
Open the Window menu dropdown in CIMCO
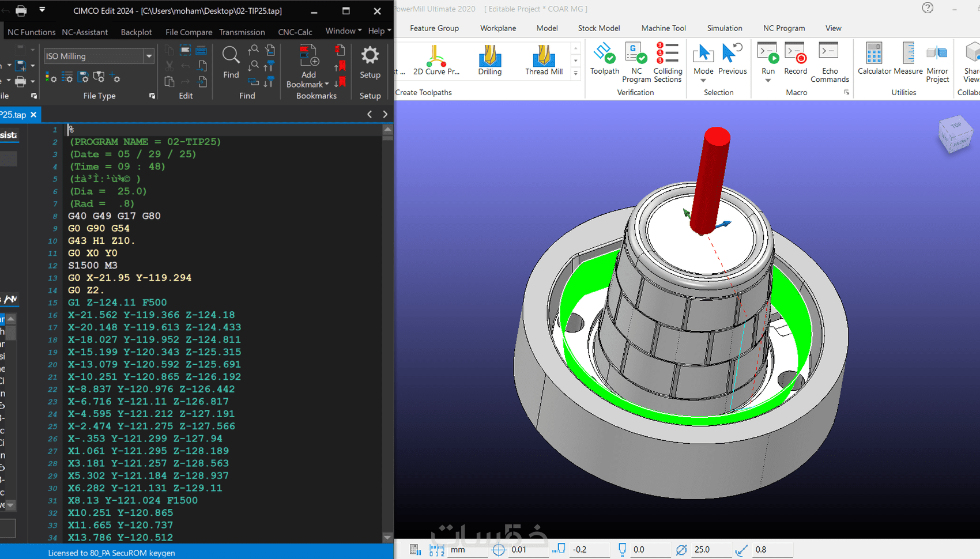pyautogui.click(x=344, y=31)
